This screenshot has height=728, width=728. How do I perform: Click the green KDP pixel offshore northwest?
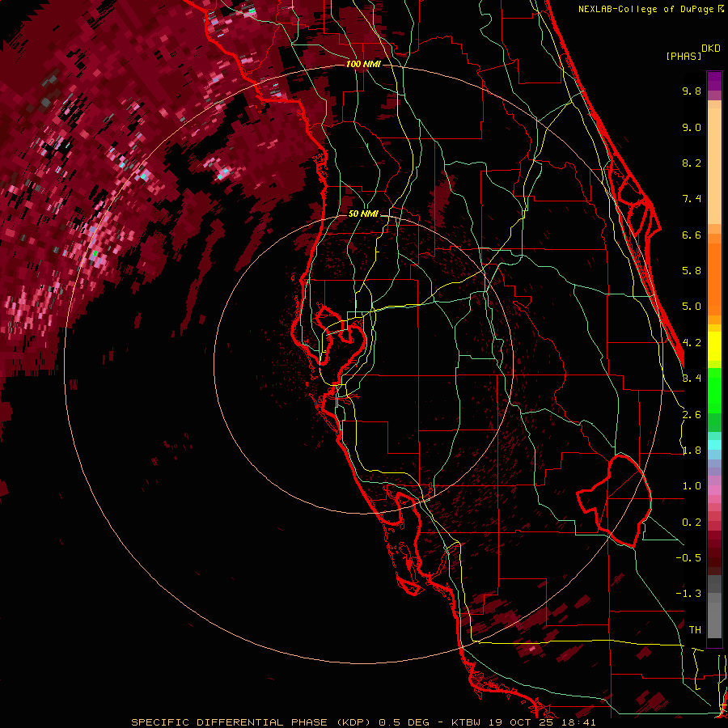pos(95,253)
